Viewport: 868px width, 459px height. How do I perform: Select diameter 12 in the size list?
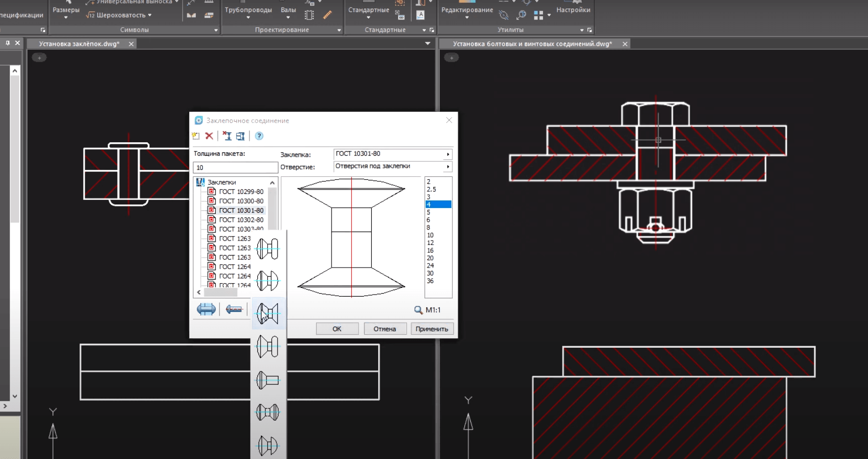click(x=430, y=243)
